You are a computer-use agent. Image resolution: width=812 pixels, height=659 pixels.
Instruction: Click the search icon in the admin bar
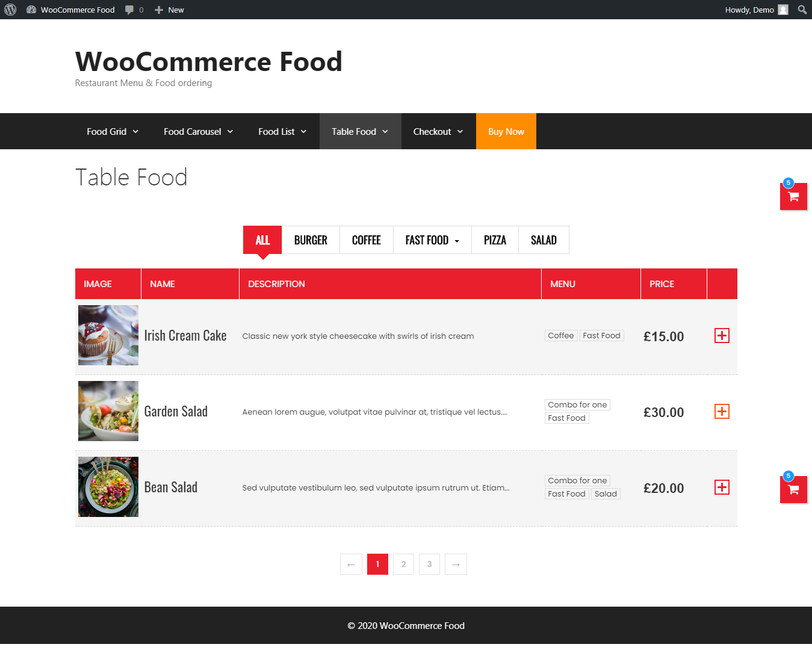coord(802,9)
